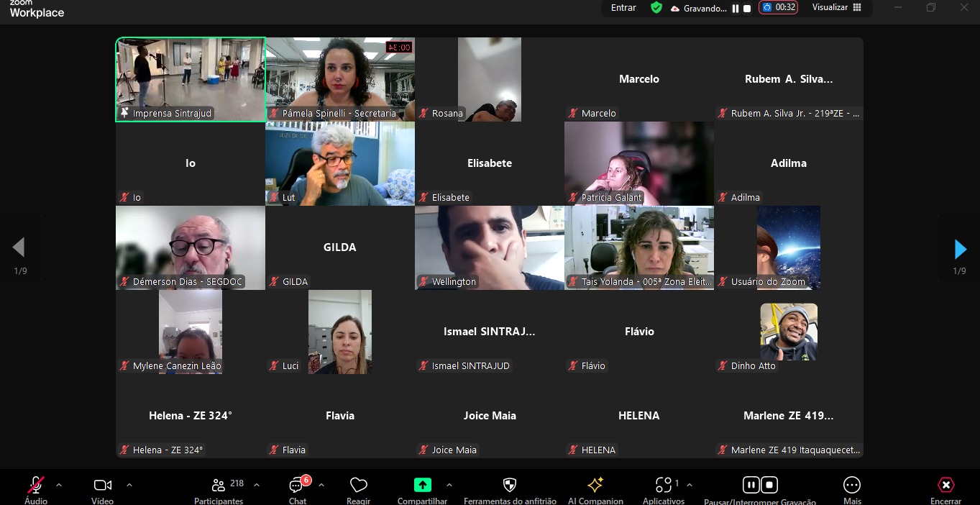Open the Participantes panel
The height and width of the screenshot is (505, 980).
pos(219,486)
